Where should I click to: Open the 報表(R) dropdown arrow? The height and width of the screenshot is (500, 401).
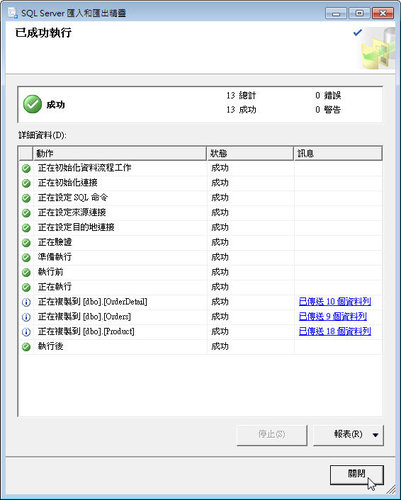(x=376, y=435)
